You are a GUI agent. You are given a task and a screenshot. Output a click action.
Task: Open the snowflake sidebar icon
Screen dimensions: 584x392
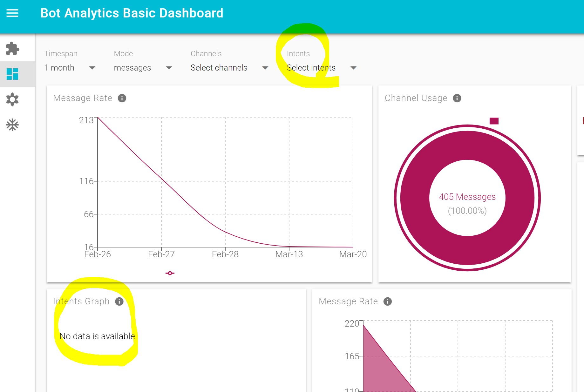(12, 125)
